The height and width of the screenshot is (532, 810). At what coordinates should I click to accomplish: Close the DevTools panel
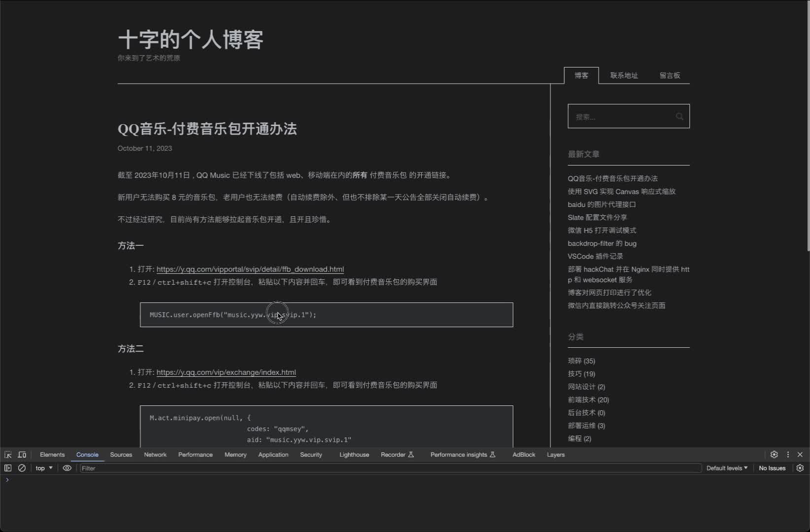click(x=800, y=455)
